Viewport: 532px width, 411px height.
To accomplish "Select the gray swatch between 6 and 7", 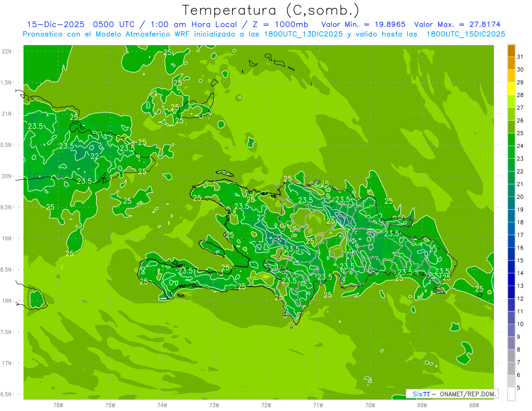I will (x=511, y=368).
